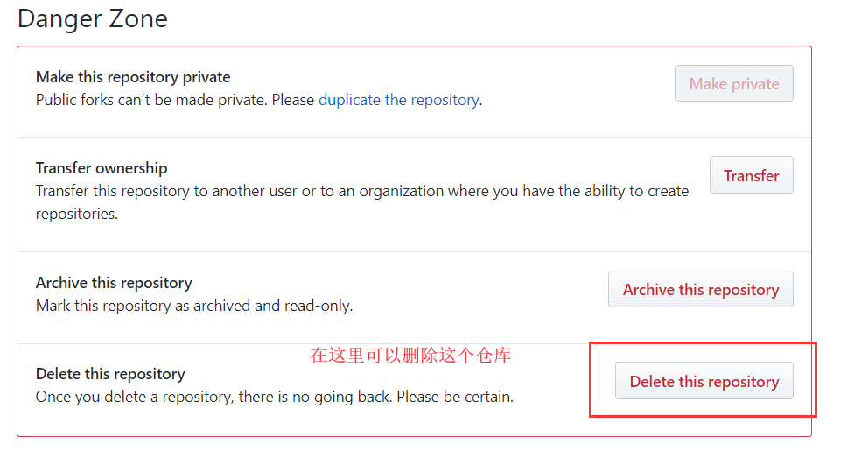This screenshot has height=451, width=868.
Task: Open the Transfer ownership dialog via Transfer button
Action: [x=752, y=175]
